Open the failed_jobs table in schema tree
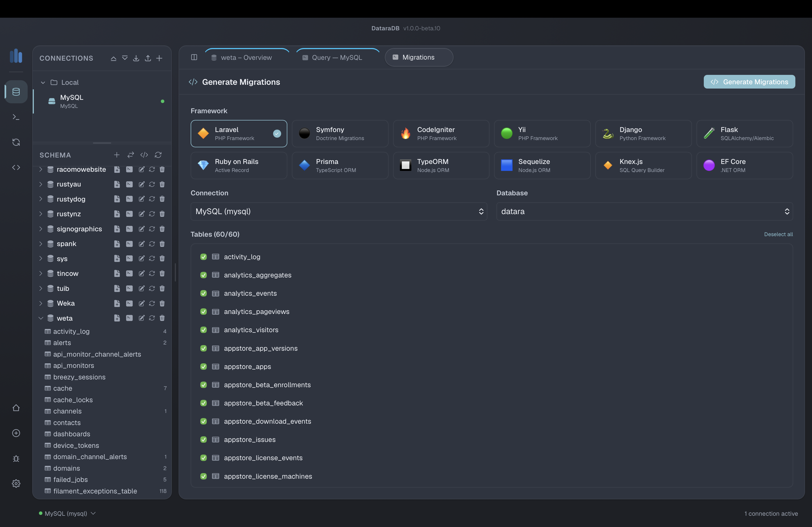Image resolution: width=812 pixels, height=527 pixels. click(x=70, y=480)
